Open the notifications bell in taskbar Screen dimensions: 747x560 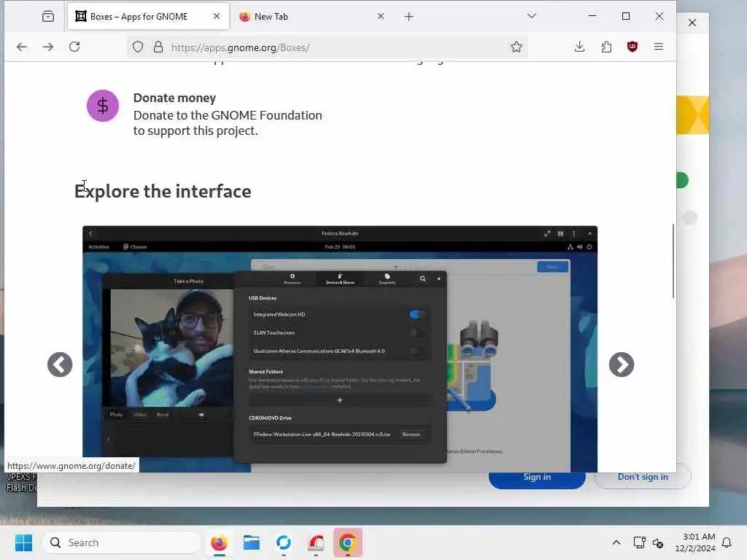[x=727, y=542]
